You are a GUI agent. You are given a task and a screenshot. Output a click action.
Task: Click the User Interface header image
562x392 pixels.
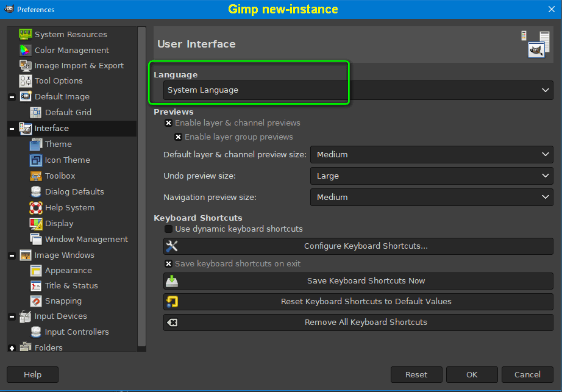[x=535, y=44]
